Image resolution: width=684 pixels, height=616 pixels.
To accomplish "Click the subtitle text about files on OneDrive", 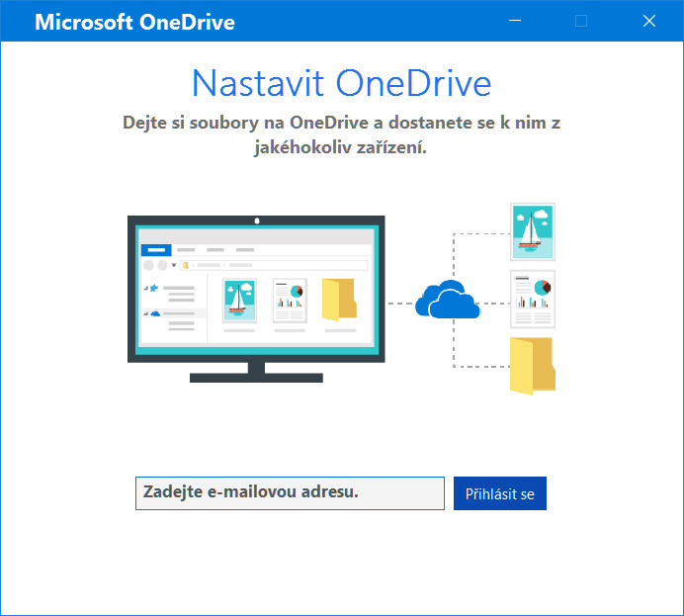I will tap(341, 135).
